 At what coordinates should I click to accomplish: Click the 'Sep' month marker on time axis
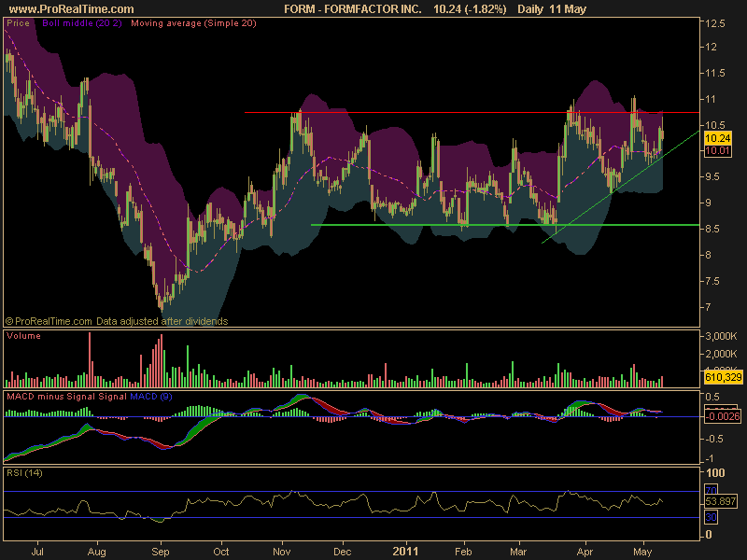(160, 552)
